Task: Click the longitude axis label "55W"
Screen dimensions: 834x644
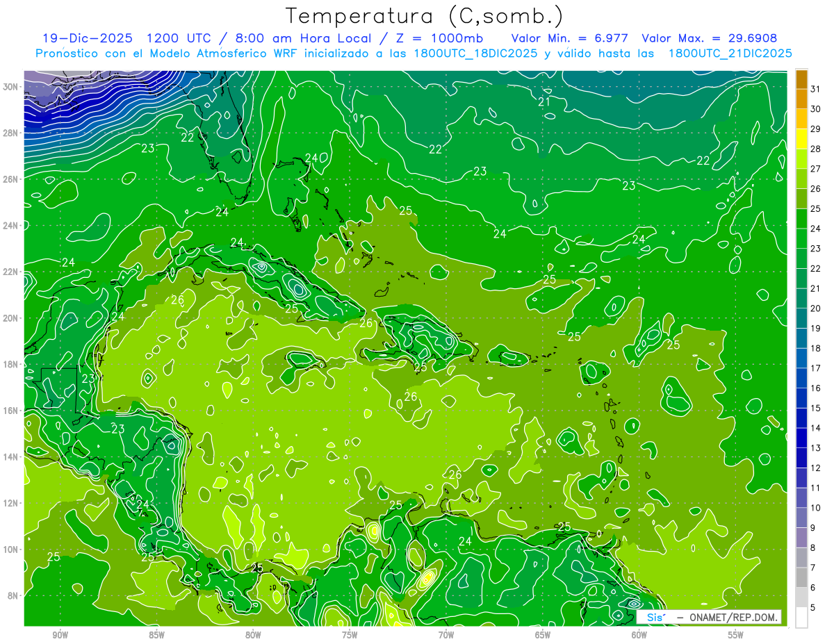Action: 736,635
